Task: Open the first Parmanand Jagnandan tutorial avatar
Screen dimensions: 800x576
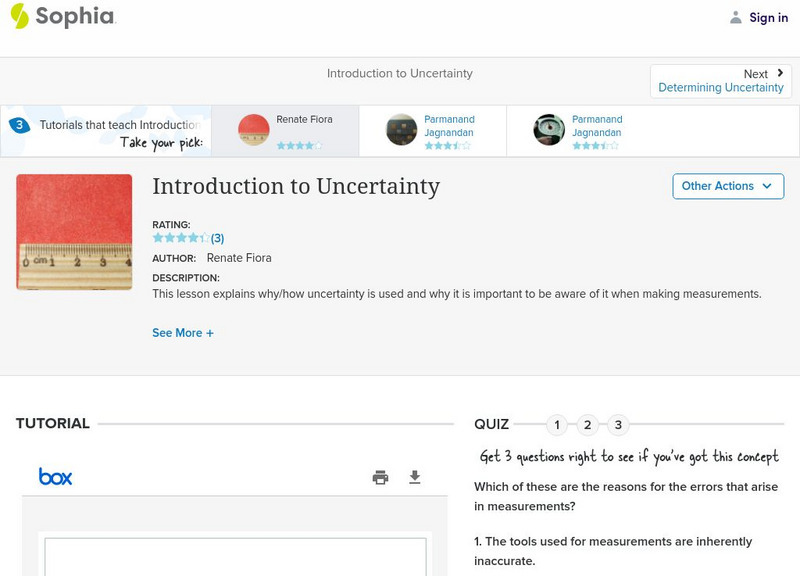Action: click(x=399, y=131)
